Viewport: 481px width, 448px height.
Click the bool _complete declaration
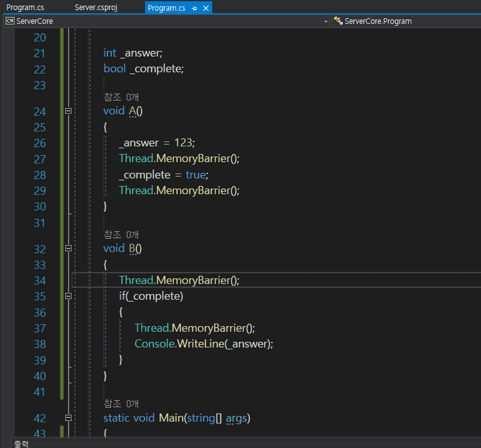click(x=143, y=68)
